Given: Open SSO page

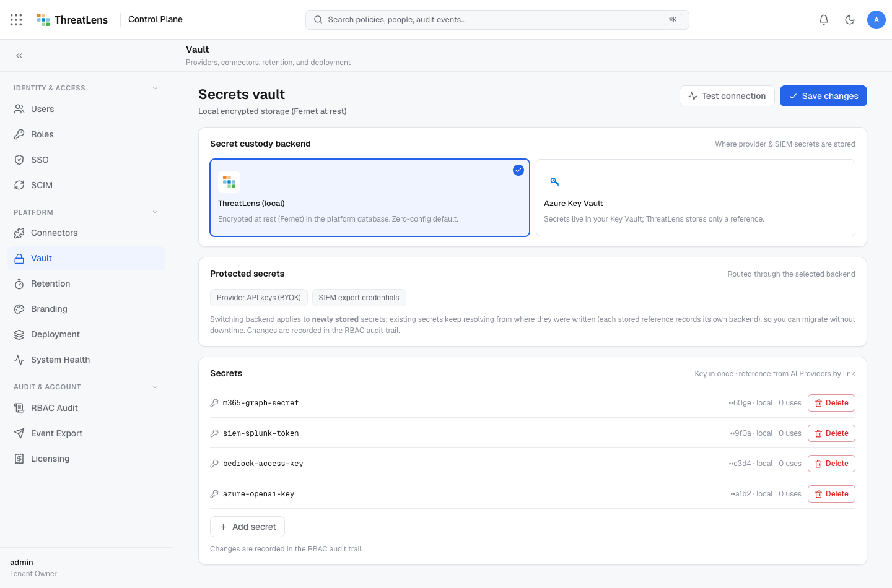Looking at the screenshot, I should (86, 160).
